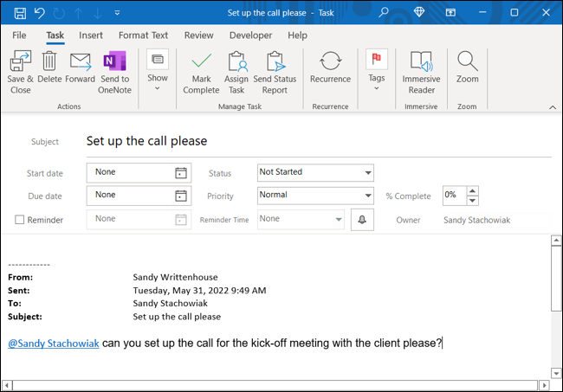Click the % Complete value field
This screenshot has height=392, width=563.
[x=455, y=196]
